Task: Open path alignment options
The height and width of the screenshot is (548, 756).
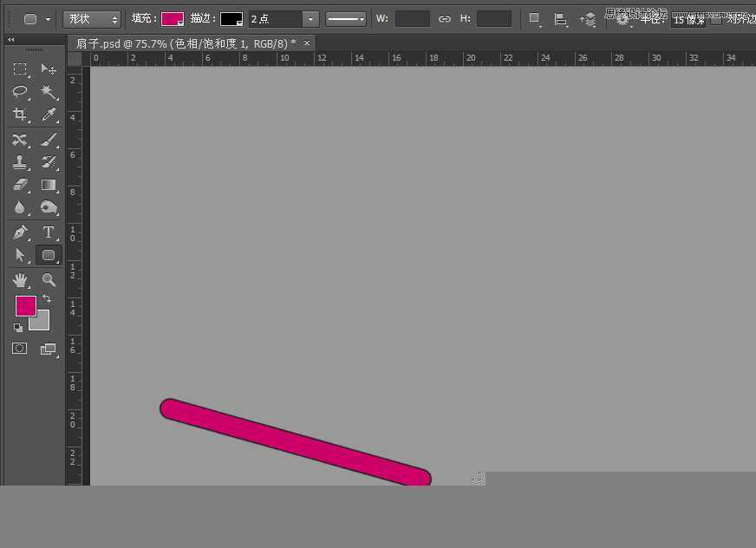Action: (560, 19)
